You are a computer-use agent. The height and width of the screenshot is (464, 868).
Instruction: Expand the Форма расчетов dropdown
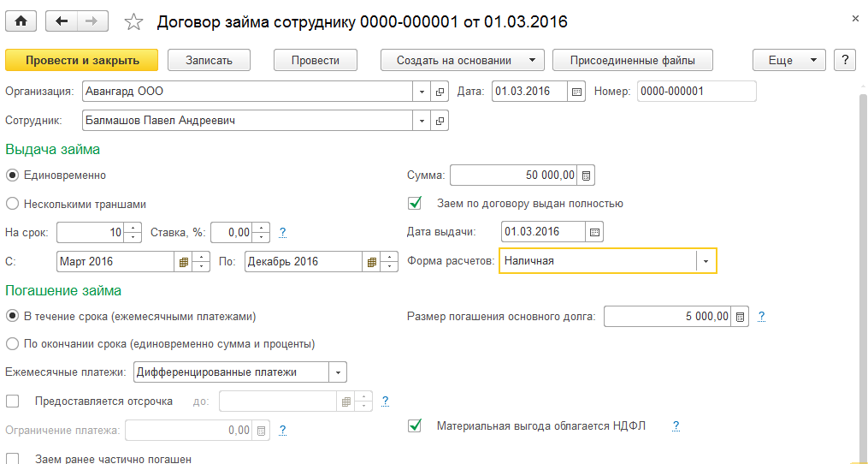706,260
